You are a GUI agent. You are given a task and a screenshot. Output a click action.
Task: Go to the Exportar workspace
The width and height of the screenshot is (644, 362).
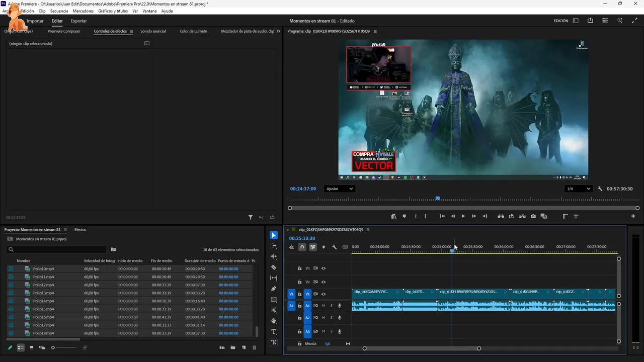pyautogui.click(x=78, y=21)
